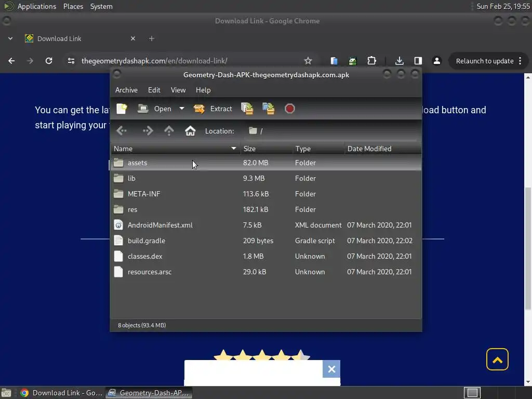The height and width of the screenshot is (399, 532).
Task: Open System menu in top panel
Action: coord(101,6)
